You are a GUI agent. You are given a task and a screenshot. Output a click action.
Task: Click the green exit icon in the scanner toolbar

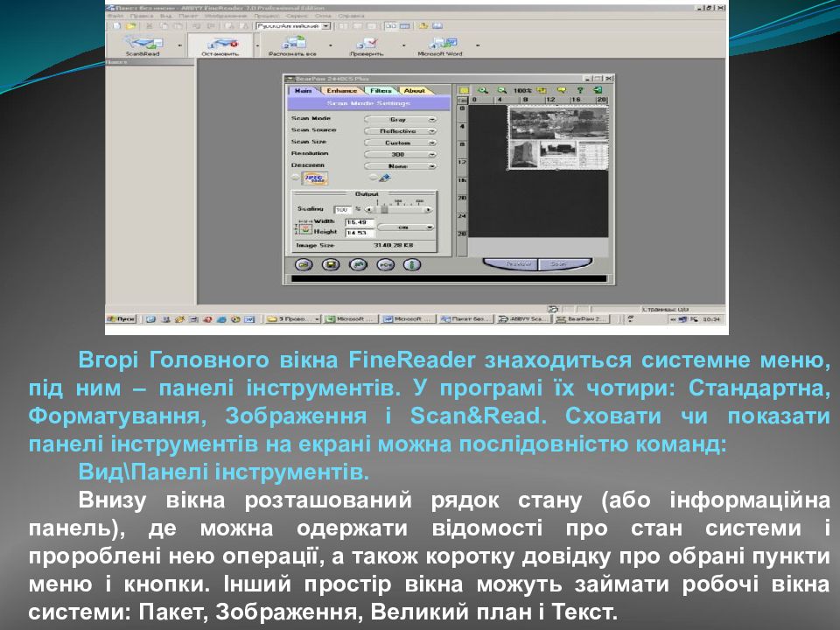(x=598, y=90)
